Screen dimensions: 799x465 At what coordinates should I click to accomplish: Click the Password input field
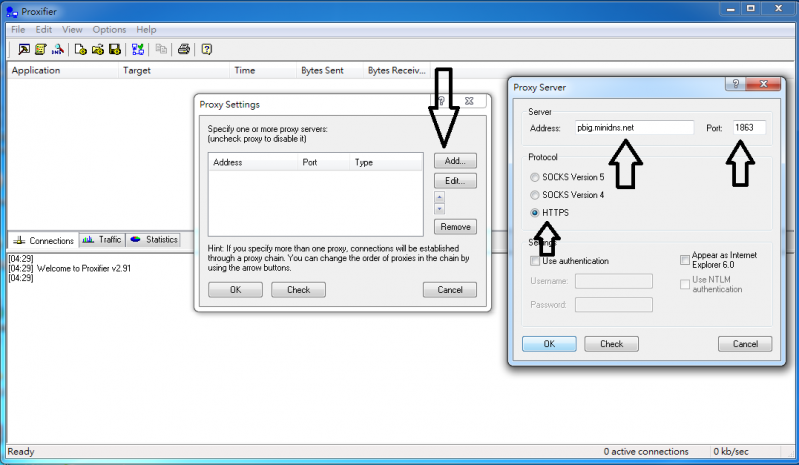click(x=614, y=305)
